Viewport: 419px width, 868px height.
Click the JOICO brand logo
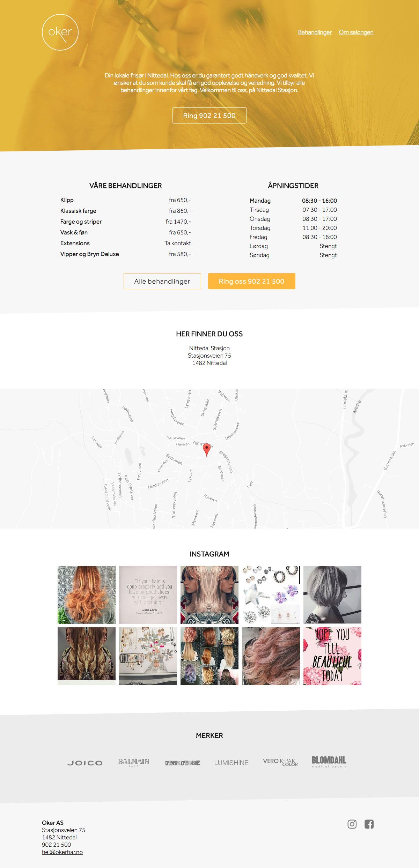pyautogui.click(x=85, y=763)
